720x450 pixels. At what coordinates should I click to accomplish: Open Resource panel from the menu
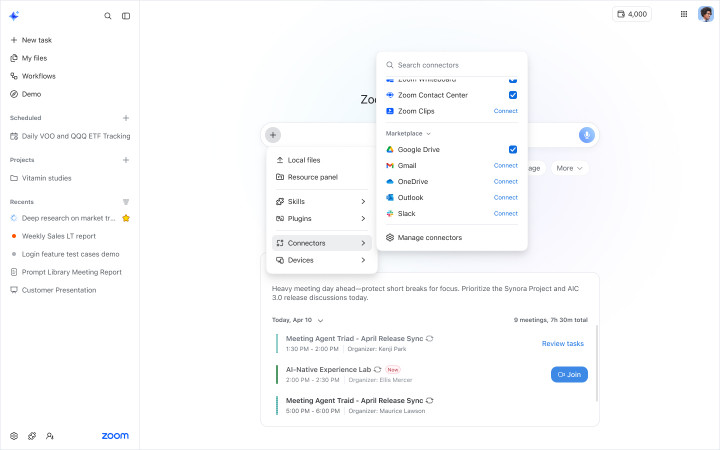[x=321, y=177]
